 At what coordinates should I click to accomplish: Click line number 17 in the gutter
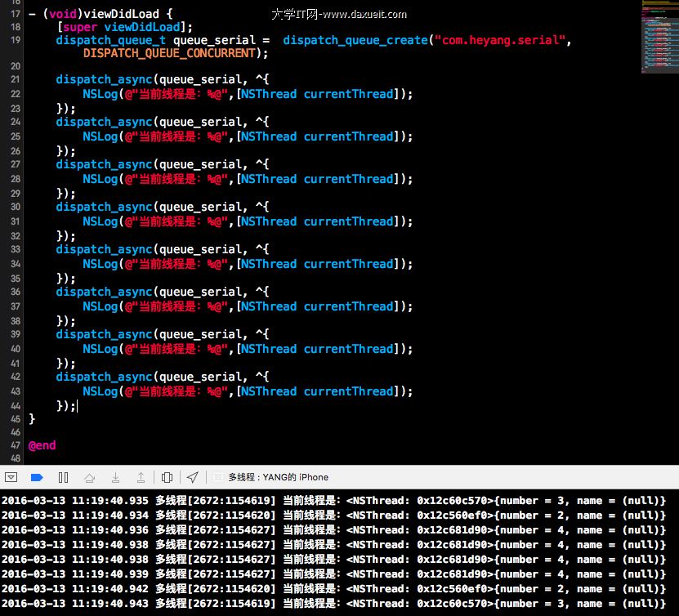pyautogui.click(x=16, y=14)
